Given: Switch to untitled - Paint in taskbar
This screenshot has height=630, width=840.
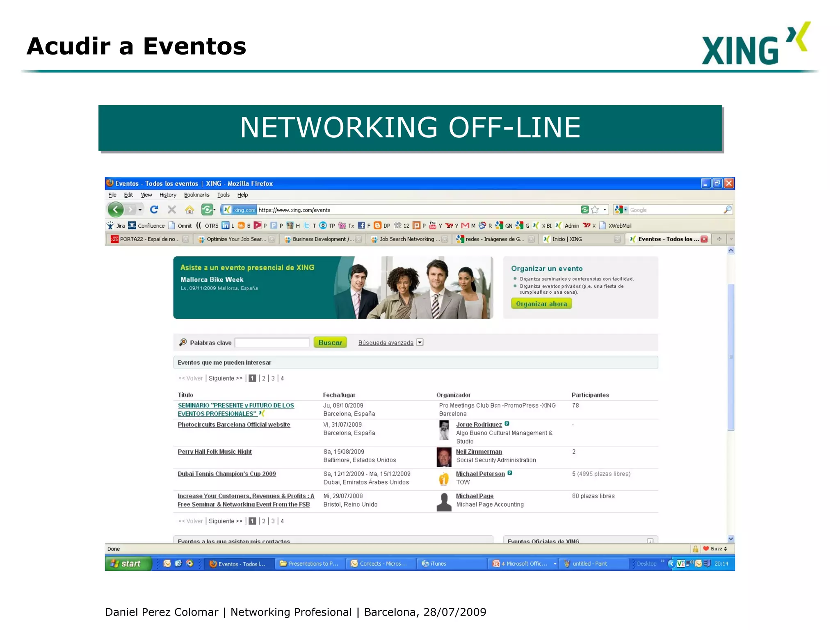Looking at the screenshot, I should pos(595,564).
